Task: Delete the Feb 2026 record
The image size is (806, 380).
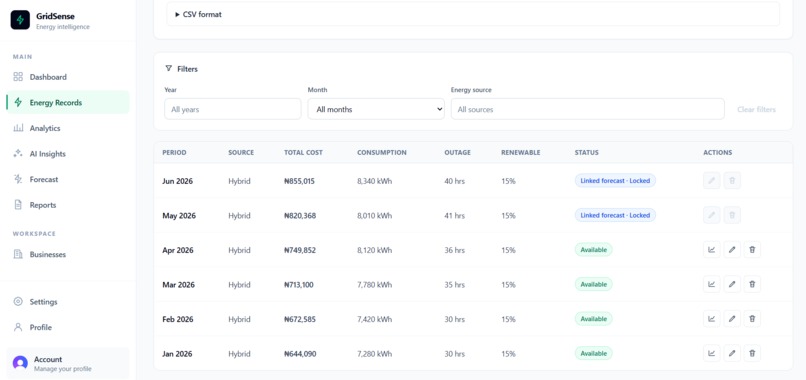Action: click(752, 319)
